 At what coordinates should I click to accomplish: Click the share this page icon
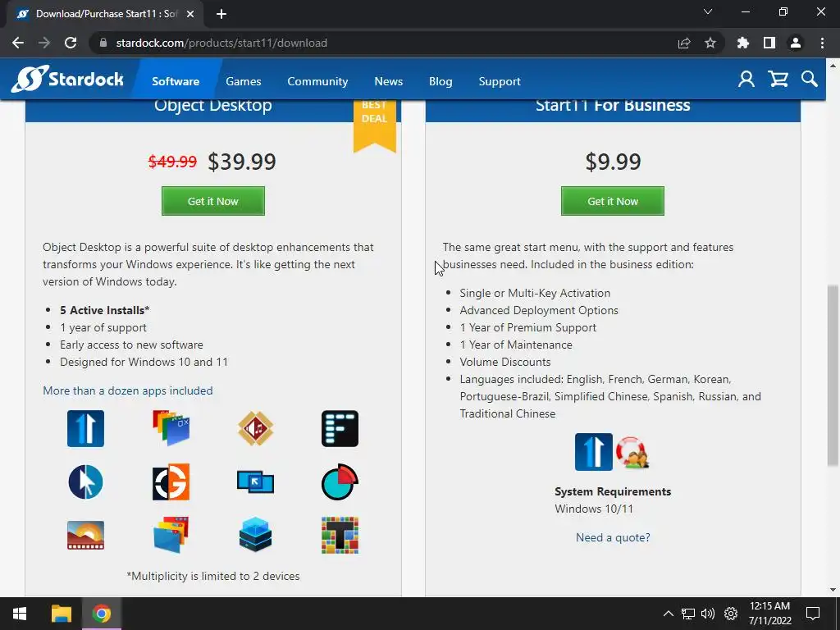pos(684,43)
